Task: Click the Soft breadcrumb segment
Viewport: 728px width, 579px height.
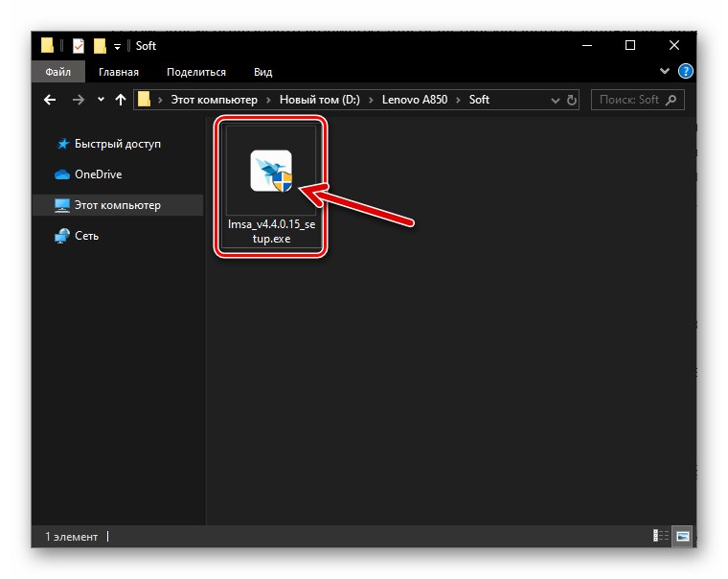Action: pyautogui.click(x=479, y=100)
